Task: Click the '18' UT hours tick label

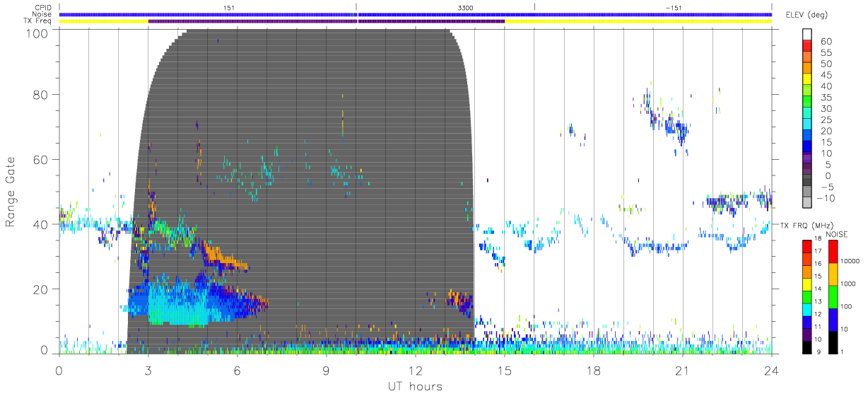Action: click(x=593, y=369)
